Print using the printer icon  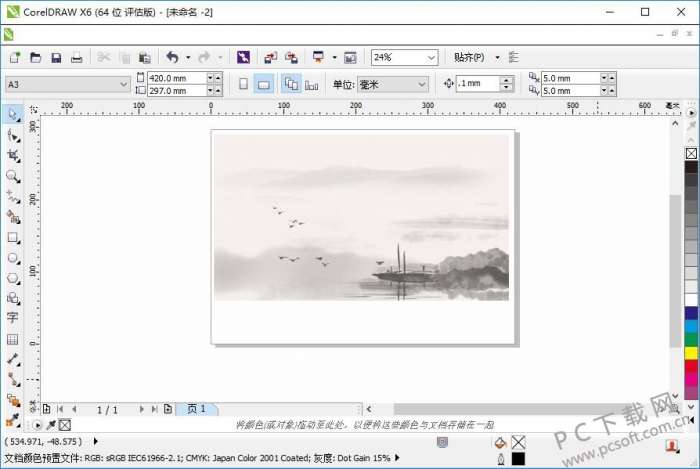(x=77, y=58)
